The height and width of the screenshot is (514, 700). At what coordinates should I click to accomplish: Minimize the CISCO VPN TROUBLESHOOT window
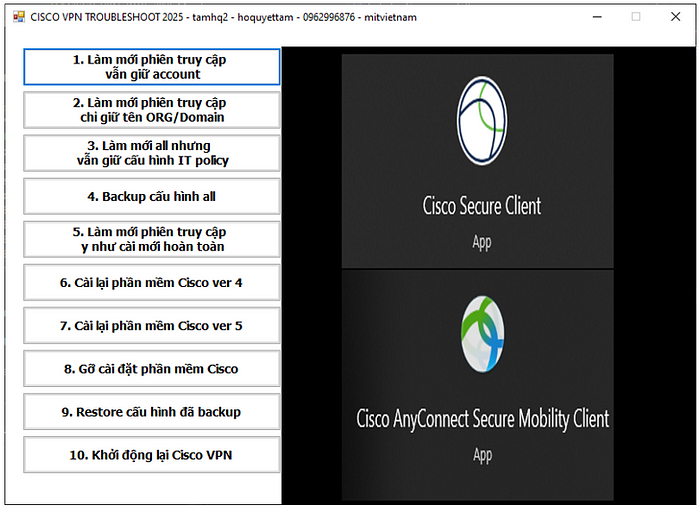(x=597, y=17)
